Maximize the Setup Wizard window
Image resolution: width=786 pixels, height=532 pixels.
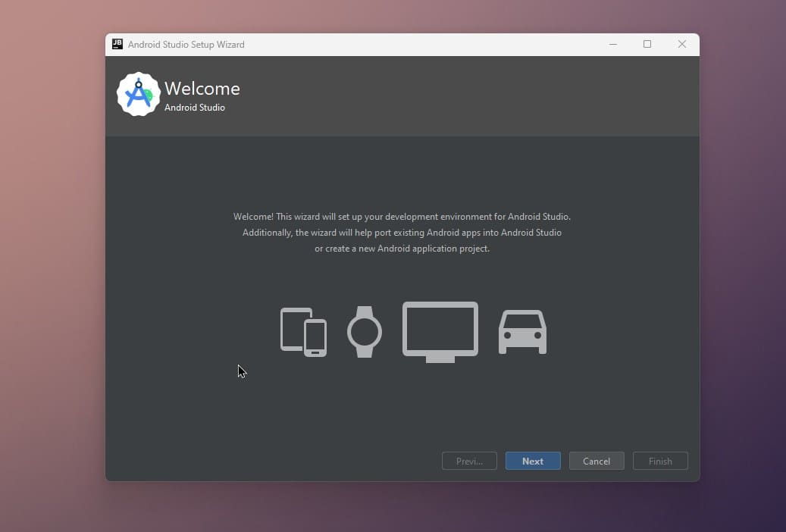pos(647,44)
